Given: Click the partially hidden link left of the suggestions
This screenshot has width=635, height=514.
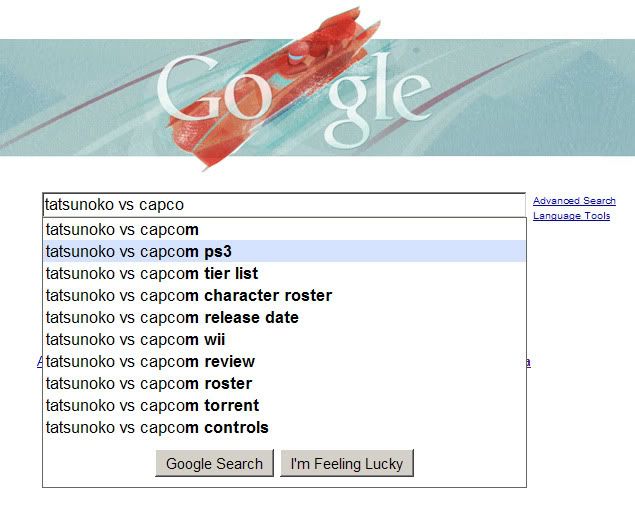Looking at the screenshot, I should pos(39,362).
